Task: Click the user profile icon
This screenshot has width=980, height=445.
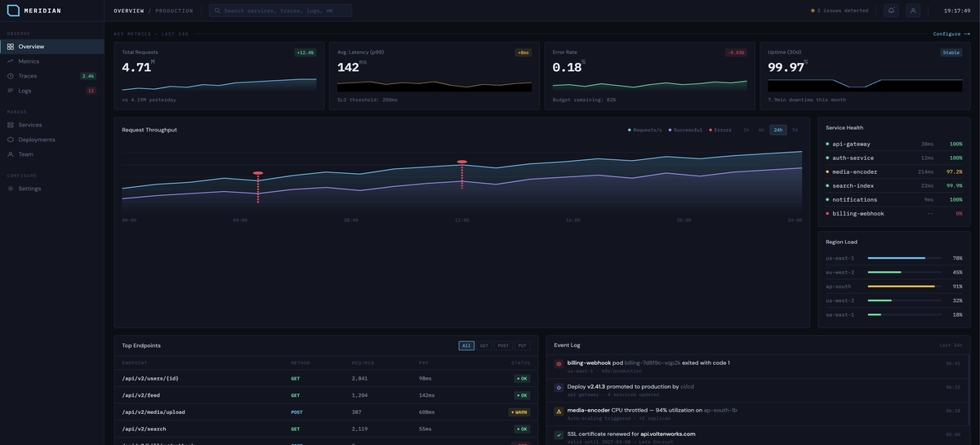Action: pyautogui.click(x=913, y=11)
